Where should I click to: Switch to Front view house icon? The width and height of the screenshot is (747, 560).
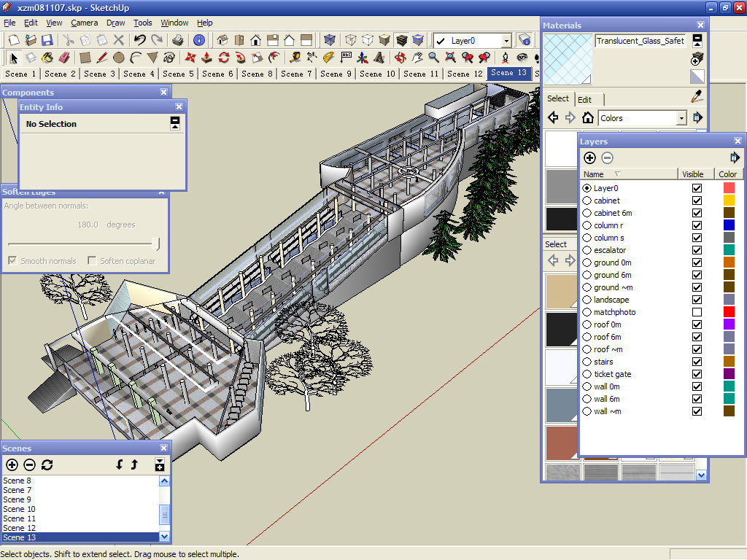click(256, 41)
